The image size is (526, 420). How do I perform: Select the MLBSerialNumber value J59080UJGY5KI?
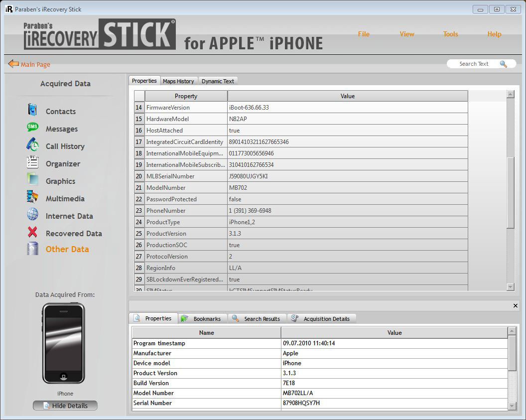248,176
